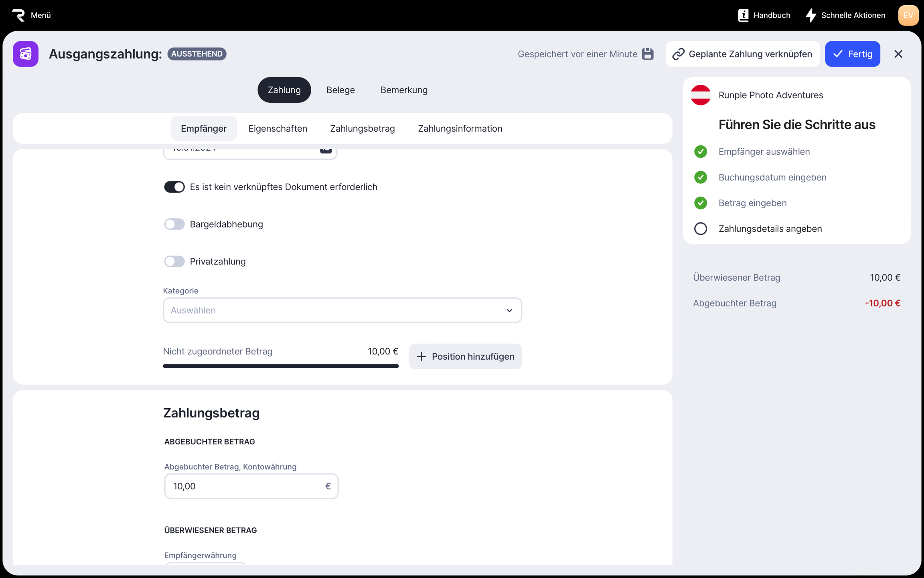This screenshot has width=924, height=578.
Task: Switch to the Belege tab
Action: pos(340,90)
